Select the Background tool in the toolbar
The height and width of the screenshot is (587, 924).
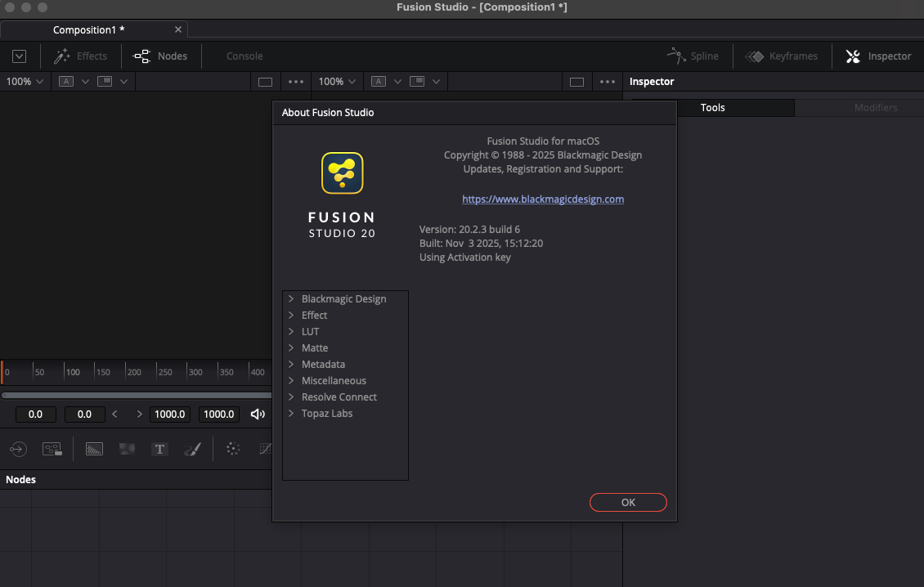pyautogui.click(x=94, y=449)
